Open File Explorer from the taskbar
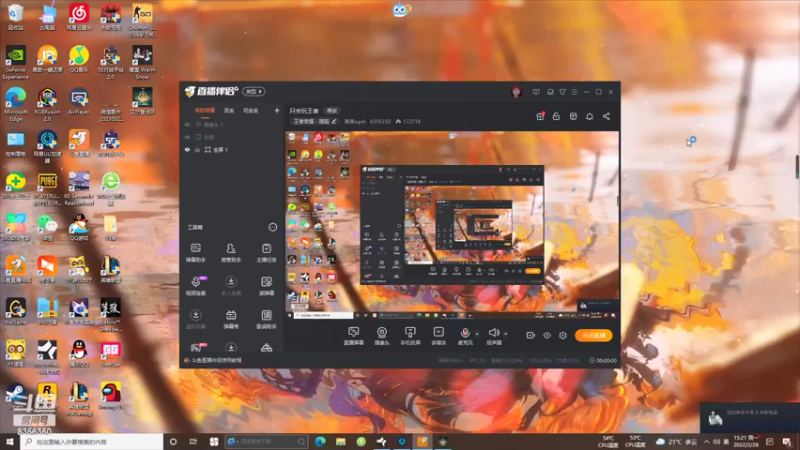800x450 pixels. (x=341, y=442)
